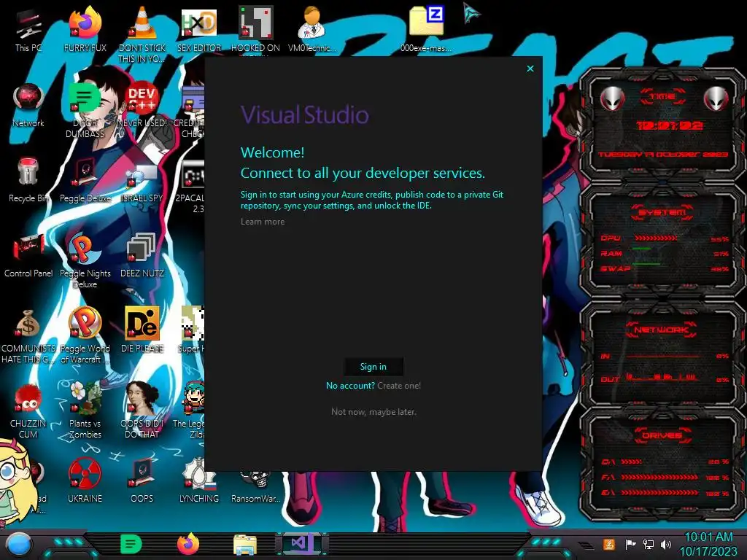This screenshot has width=747, height=560.
Task: Select the Network desktop icon
Action: pyautogui.click(x=28, y=106)
